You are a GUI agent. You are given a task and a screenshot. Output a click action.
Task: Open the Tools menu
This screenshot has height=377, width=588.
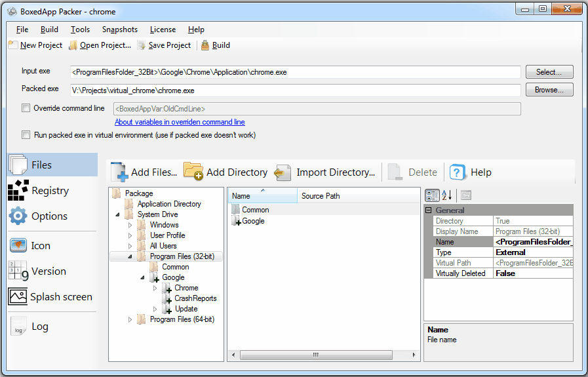tap(80, 30)
